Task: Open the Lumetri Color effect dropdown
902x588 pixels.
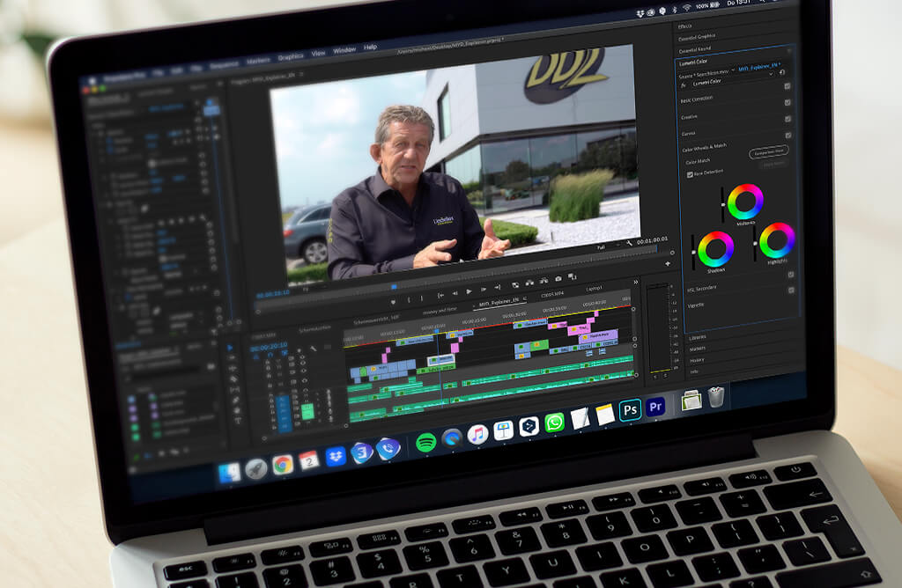Action: click(770, 76)
